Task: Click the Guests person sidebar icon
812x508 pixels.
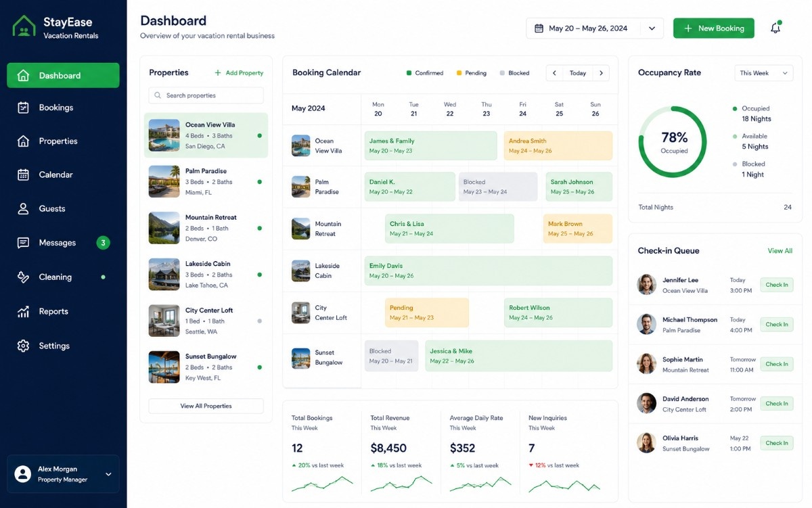Action: point(23,208)
